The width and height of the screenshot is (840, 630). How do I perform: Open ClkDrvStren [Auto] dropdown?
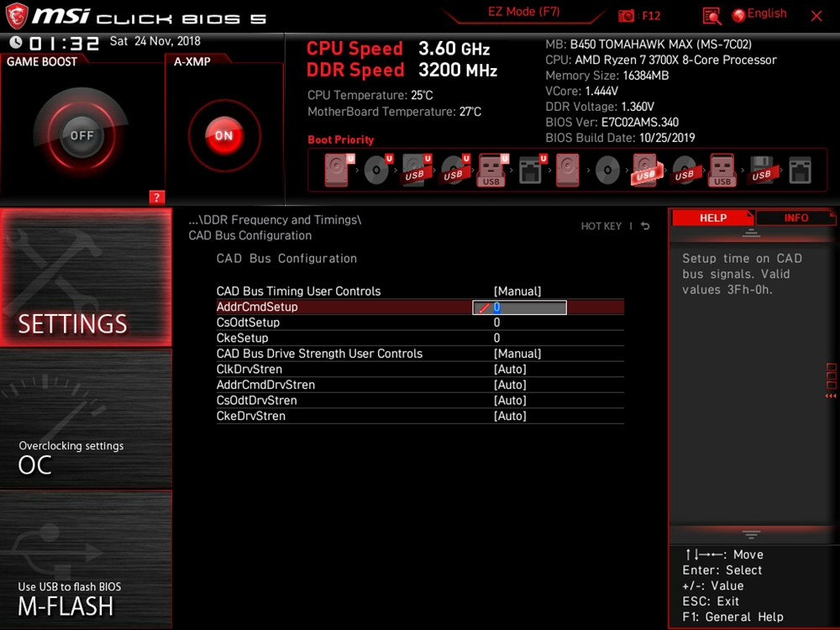[x=510, y=369]
